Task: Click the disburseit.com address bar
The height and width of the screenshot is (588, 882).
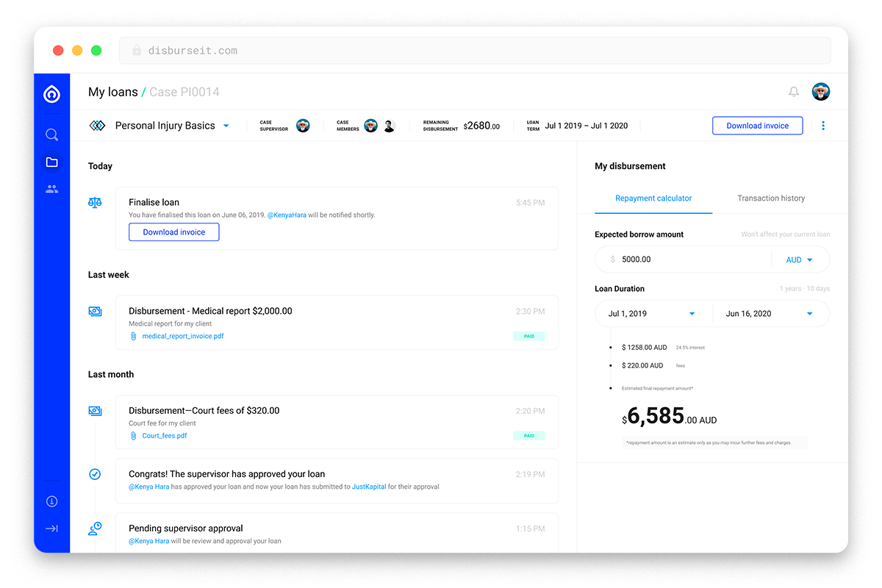Action: click(475, 51)
